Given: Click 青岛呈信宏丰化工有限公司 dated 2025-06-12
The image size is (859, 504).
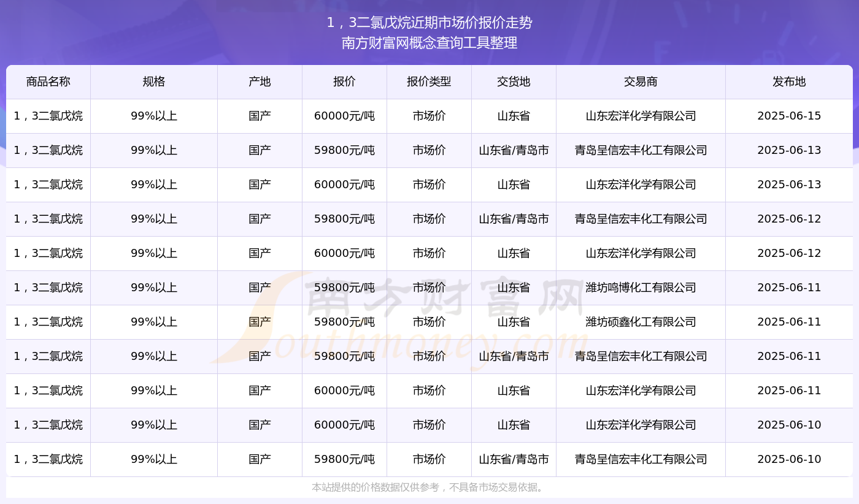Looking at the screenshot, I should (x=641, y=219).
